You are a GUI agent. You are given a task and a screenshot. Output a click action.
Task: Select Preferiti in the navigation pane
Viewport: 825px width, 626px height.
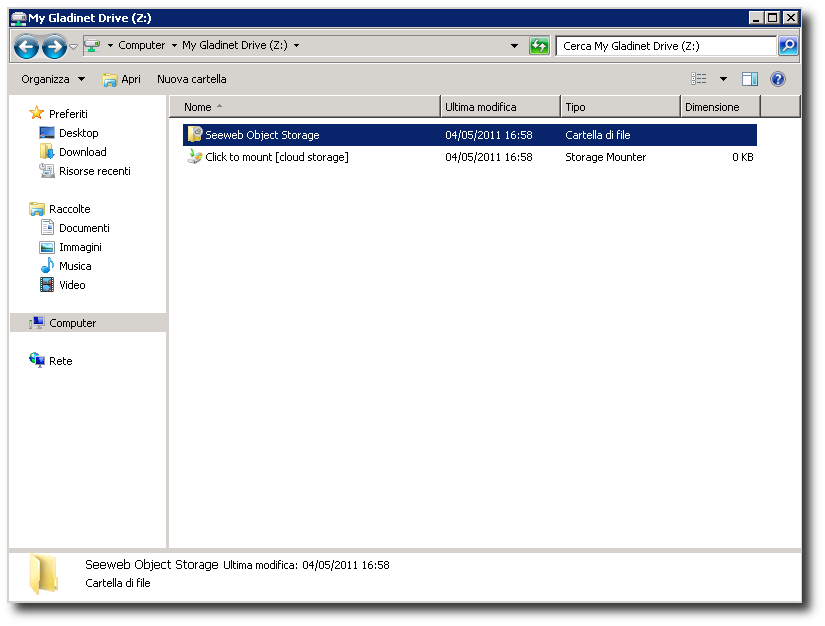[x=68, y=114]
